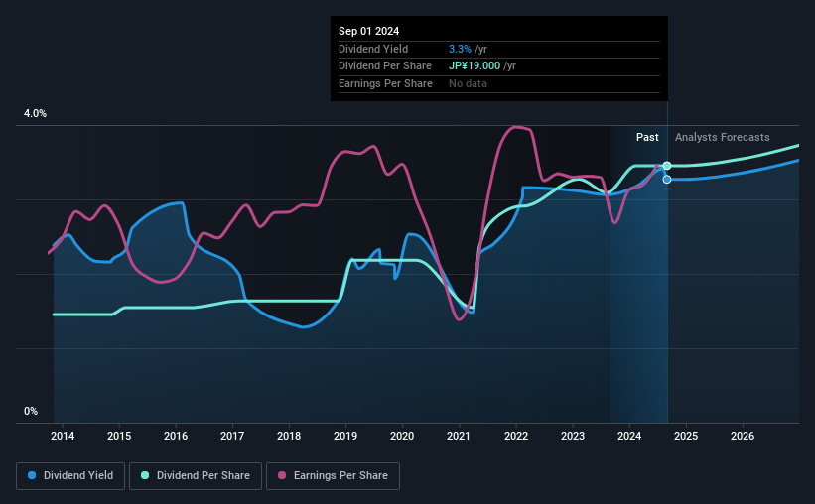Image resolution: width=815 pixels, height=504 pixels.
Task: Click the blue Dividend Yield legend dot
Action: click(32, 475)
